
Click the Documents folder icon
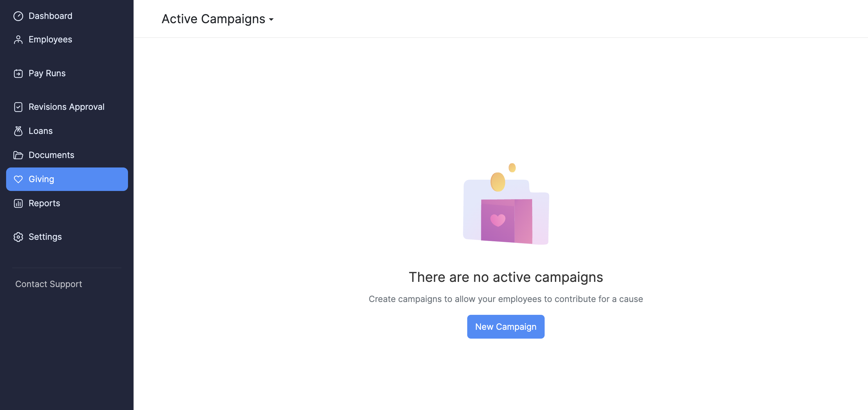tap(18, 155)
